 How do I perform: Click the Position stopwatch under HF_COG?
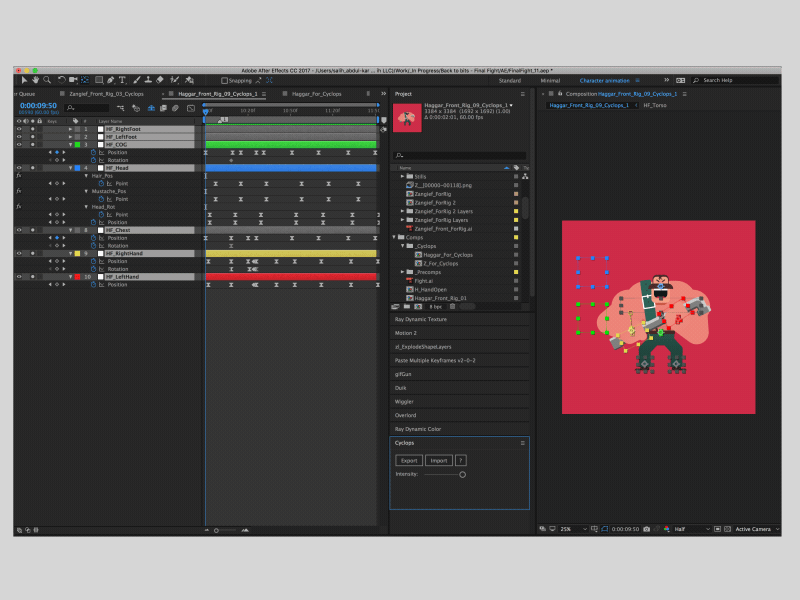point(93,152)
